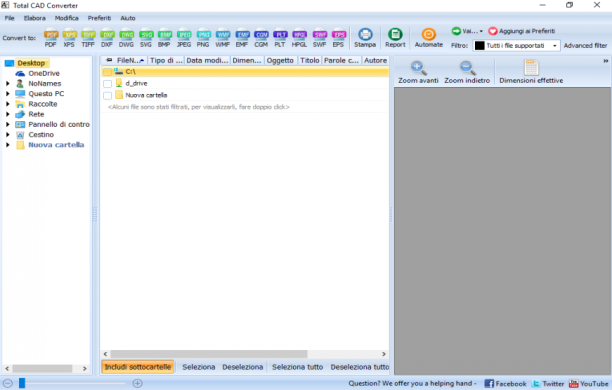Expand Cestino tree node
The image size is (612, 390).
pos(7,134)
